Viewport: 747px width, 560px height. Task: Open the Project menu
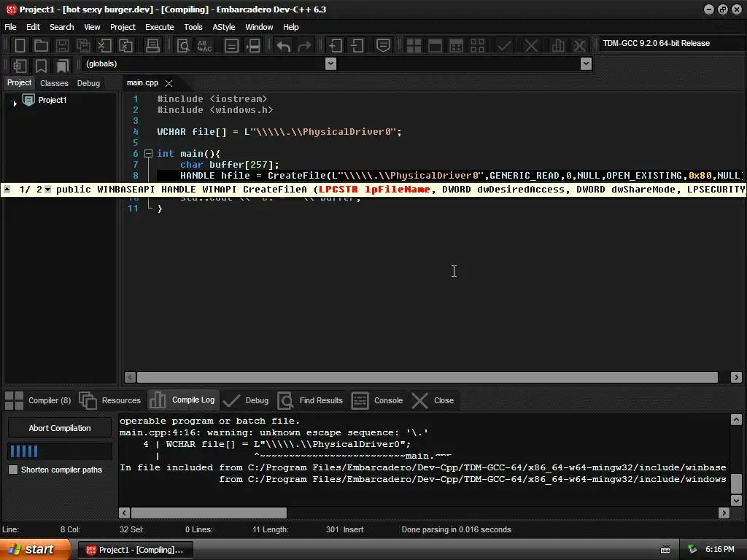(123, 27)
